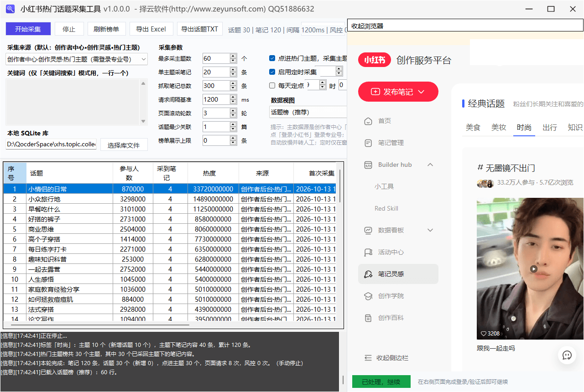Like the note with 3208 hearts

coord(484,333)
